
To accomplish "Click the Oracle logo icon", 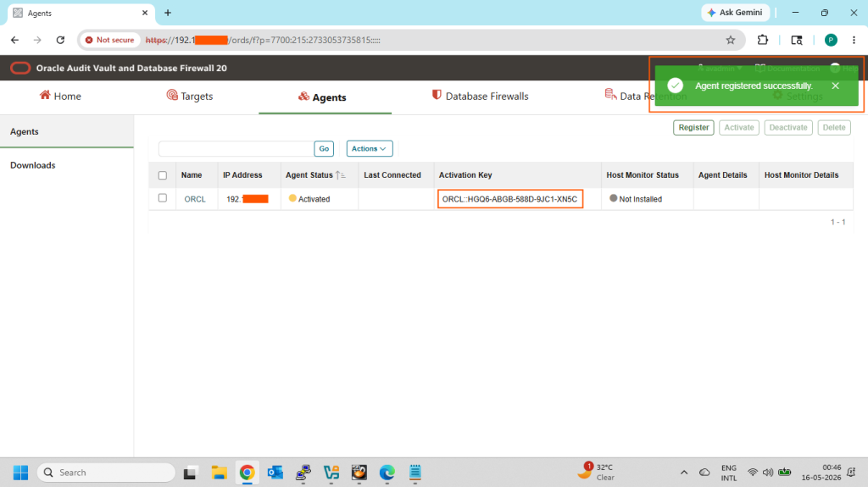I will coord(20,68).
